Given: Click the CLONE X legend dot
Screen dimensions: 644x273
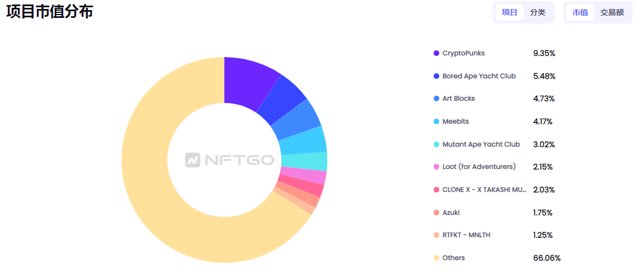Looking at the screenshot, I should point(436,190).
